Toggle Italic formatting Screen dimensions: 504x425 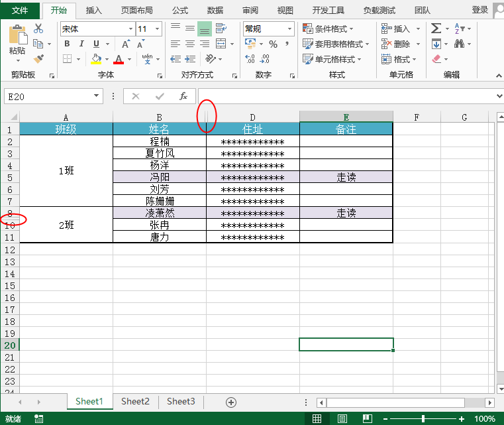point(81,44)
